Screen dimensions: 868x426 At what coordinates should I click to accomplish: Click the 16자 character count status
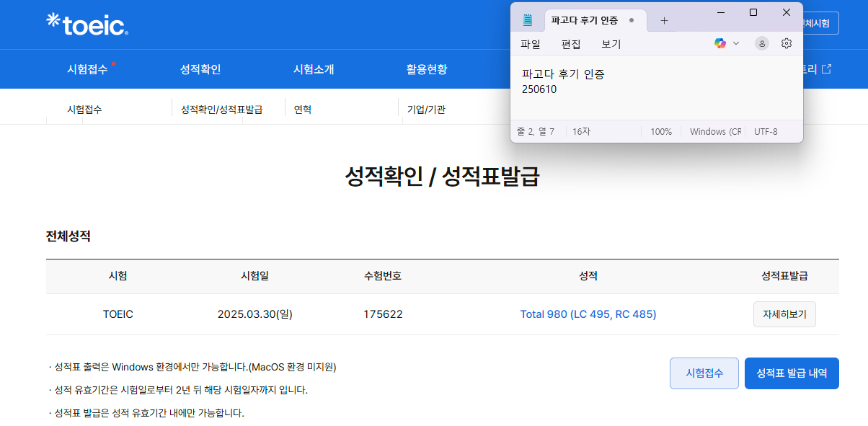(x=581, y=132)
